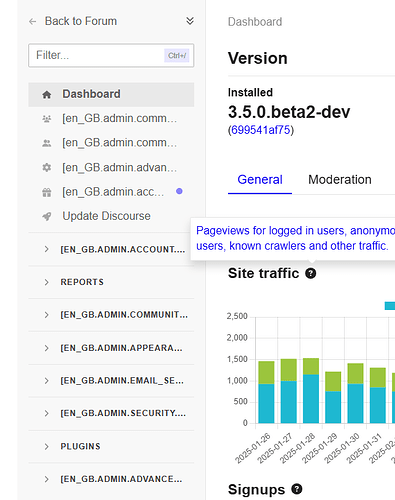Click the PLUGINS section header text
Viewport: 395px width, 500px height.
tap(80, 446)
